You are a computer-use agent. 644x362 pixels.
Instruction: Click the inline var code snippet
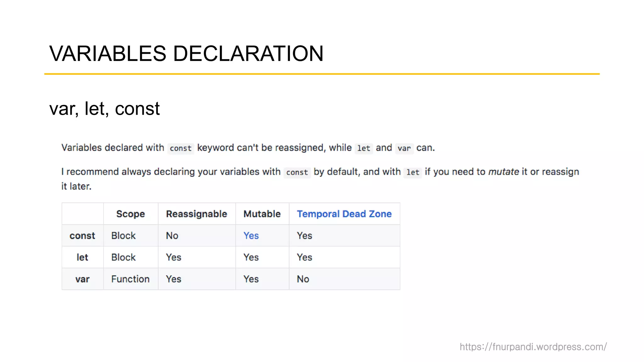404,148
